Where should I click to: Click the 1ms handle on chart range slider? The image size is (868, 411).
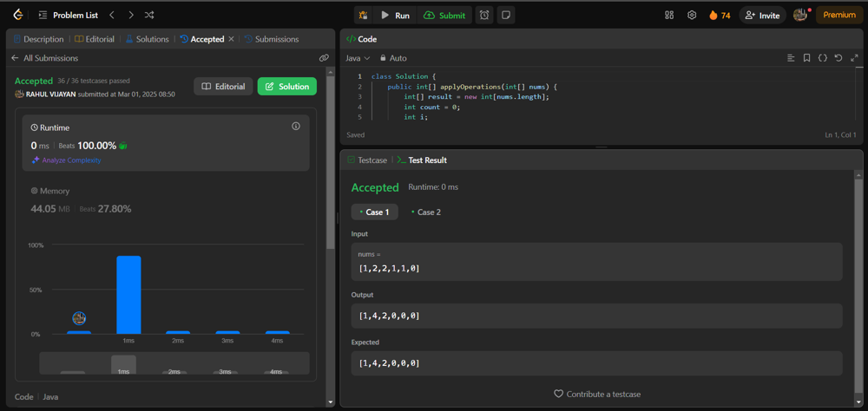click(123, 365)
